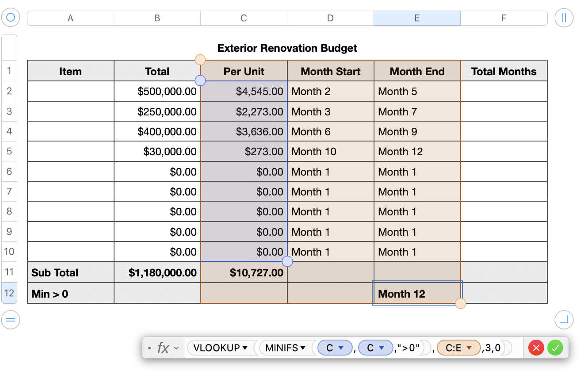
Task: Expand the C:E range reference options
Action: pos(469,348)
